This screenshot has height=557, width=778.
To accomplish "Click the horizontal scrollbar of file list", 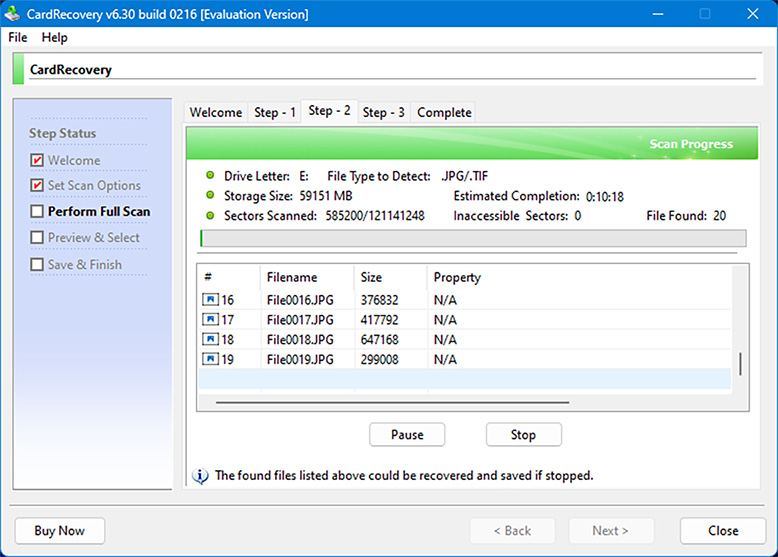I will point(392,402).
